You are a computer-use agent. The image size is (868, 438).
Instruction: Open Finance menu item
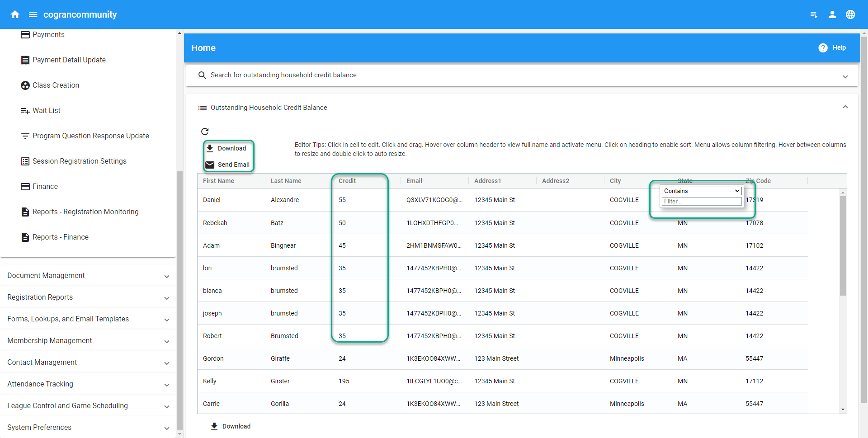45,187
